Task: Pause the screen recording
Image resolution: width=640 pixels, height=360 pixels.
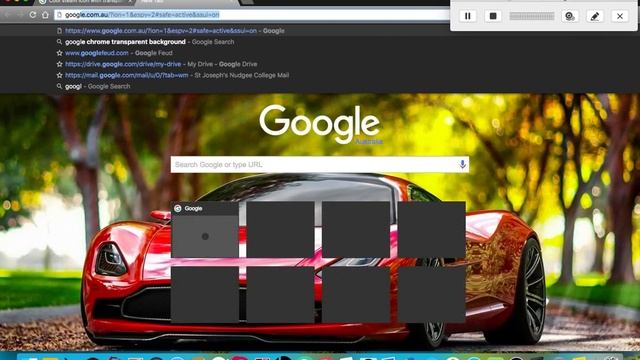Action: 468,16
